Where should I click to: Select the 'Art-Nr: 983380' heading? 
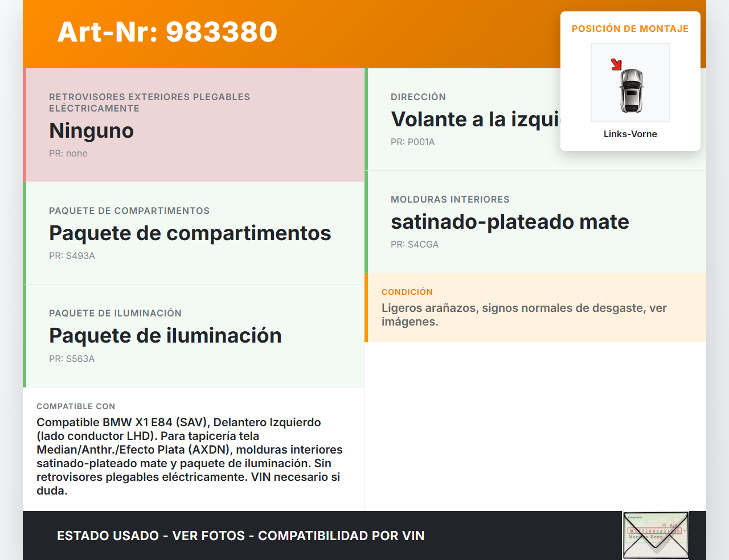[167, 32]
